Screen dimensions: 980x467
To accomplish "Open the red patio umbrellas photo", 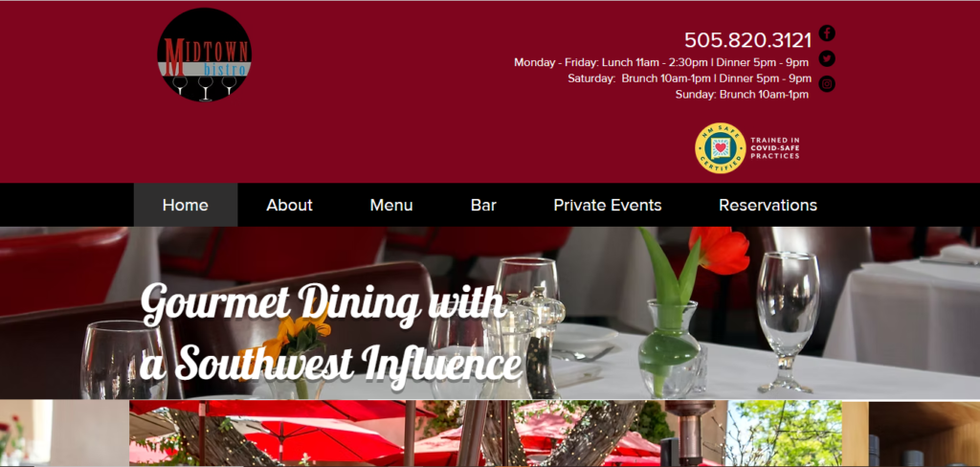I will tap(428, 434).
